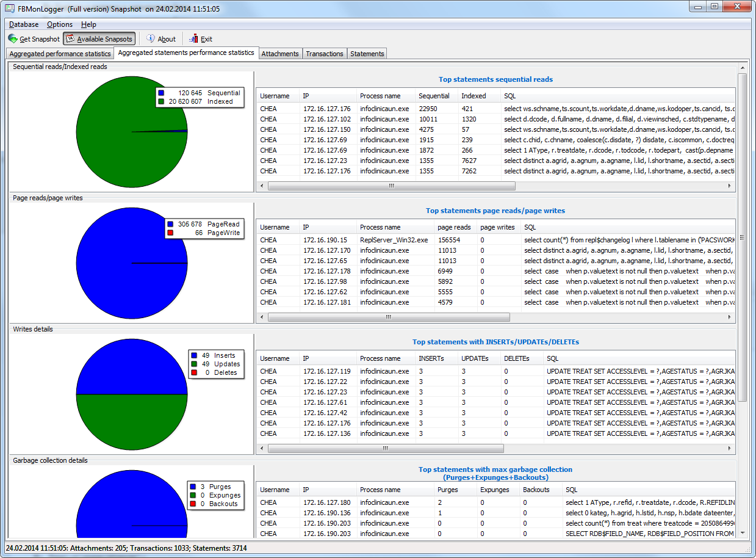This screenshot has width=756, height=558.
Task: Click the green Updates legend swatch
Action: (194, 364)
